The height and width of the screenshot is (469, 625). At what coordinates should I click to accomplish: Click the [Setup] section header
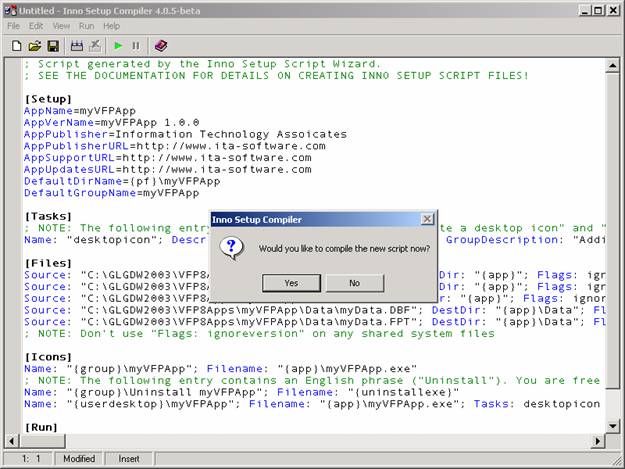[48, 99]
